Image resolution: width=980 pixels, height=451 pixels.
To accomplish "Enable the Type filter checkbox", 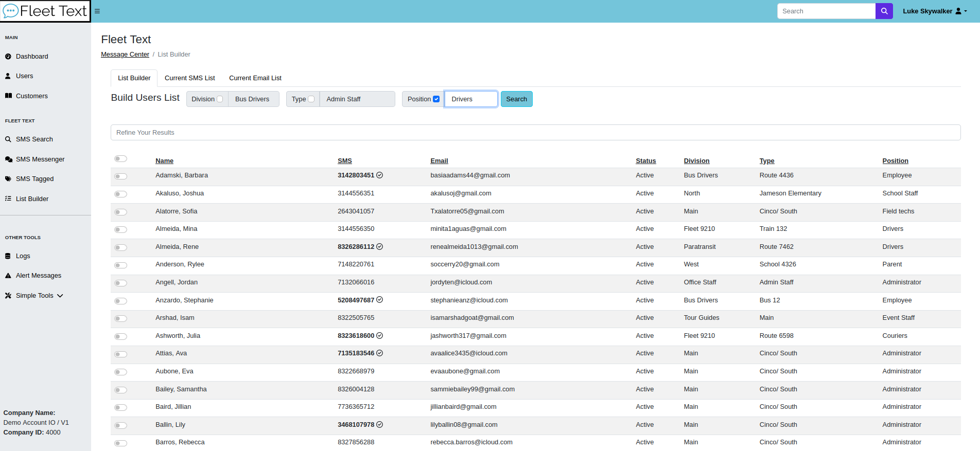I will [311, 99].
